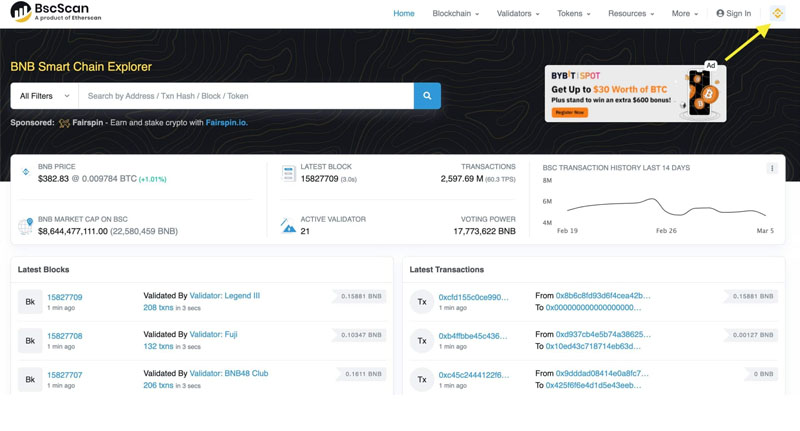Open transaction 0xc45c2444122f6…

(x=474, y=375)
